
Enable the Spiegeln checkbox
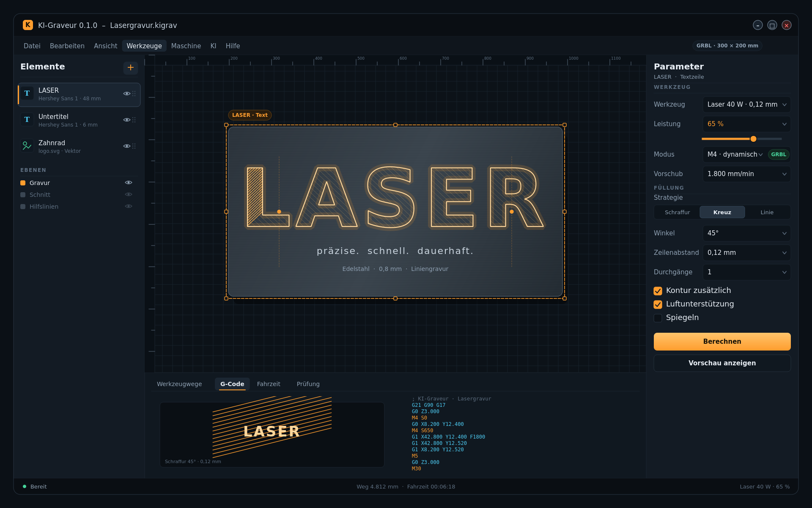pyautogui.click(x=658, y=318)
